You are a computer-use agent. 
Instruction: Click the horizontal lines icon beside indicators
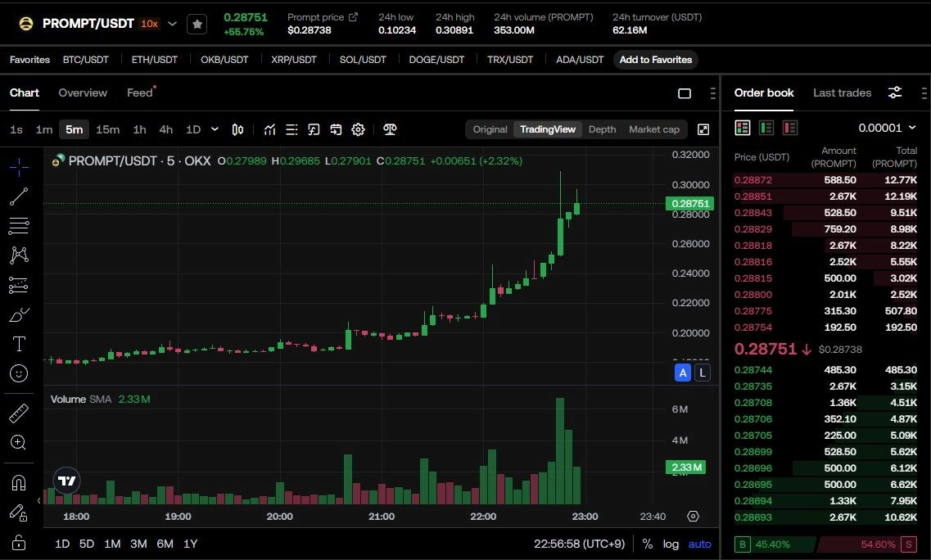point(292,129)
